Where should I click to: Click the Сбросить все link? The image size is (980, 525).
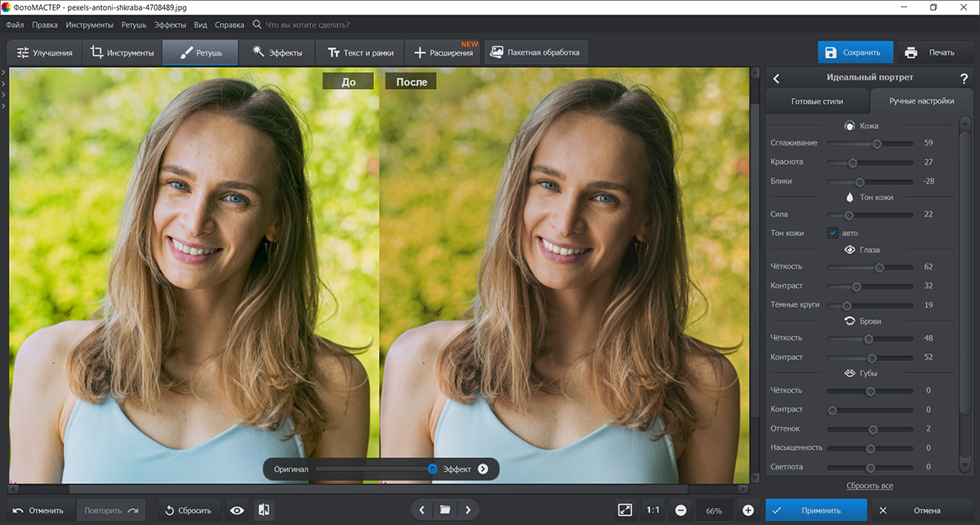[869, 486]
